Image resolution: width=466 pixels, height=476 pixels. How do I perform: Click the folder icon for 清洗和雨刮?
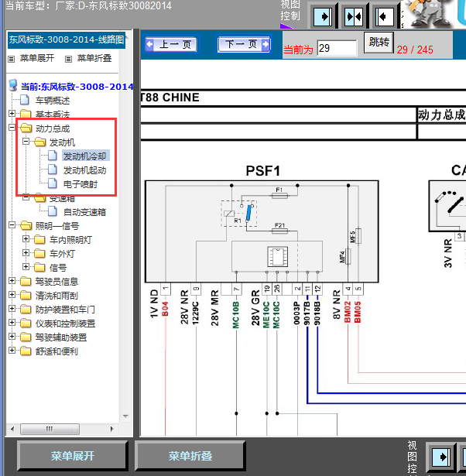(x=26, y=296)
